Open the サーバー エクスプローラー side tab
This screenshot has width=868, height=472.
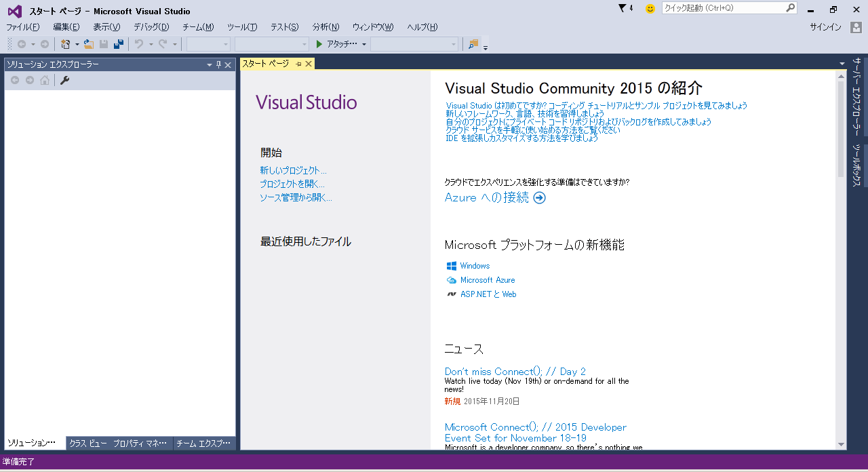click(857, 98)
